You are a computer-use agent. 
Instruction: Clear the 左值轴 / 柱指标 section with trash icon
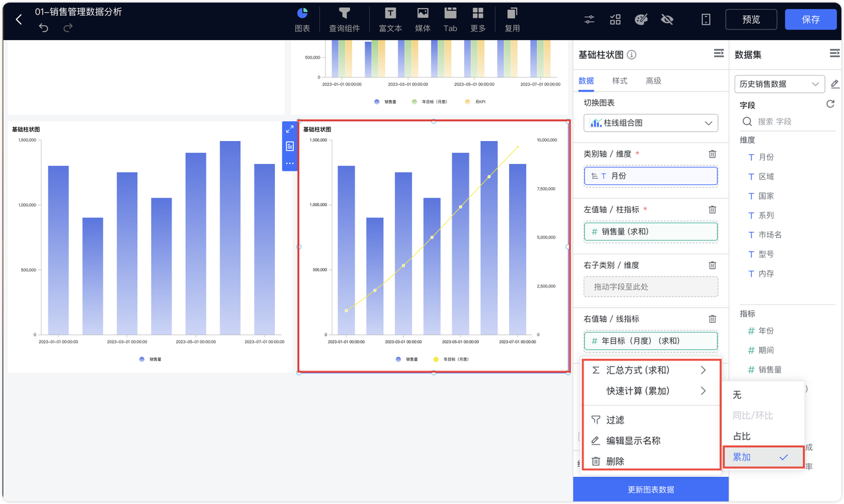pyautogui.click(x=712, y=210)
